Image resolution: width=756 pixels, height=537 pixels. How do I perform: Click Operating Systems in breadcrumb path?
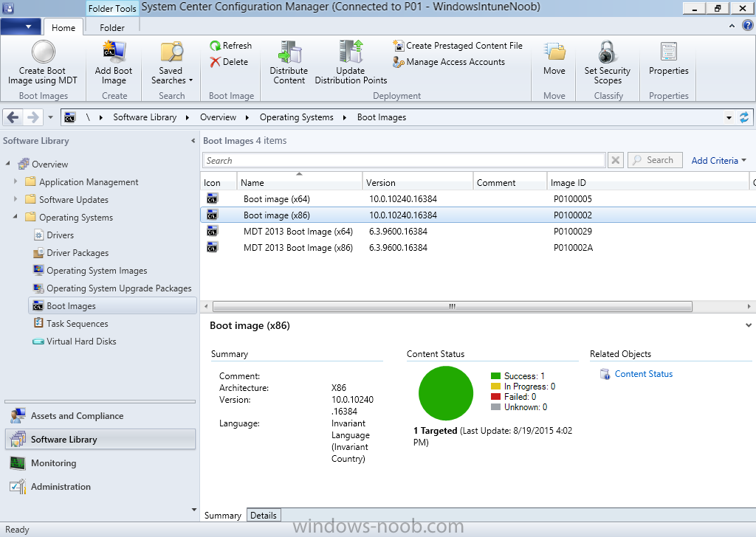pos(296,117)
